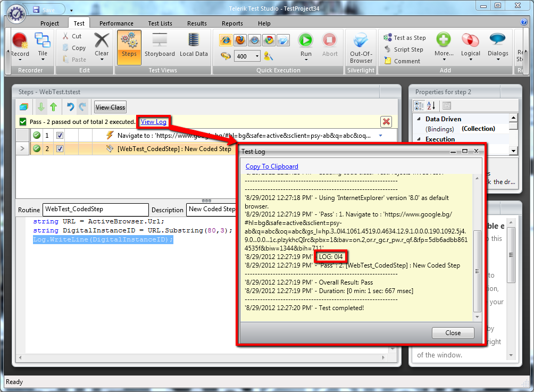The image size is (534, 392).
Task: Click the View Class button
Action: [110, 107]
